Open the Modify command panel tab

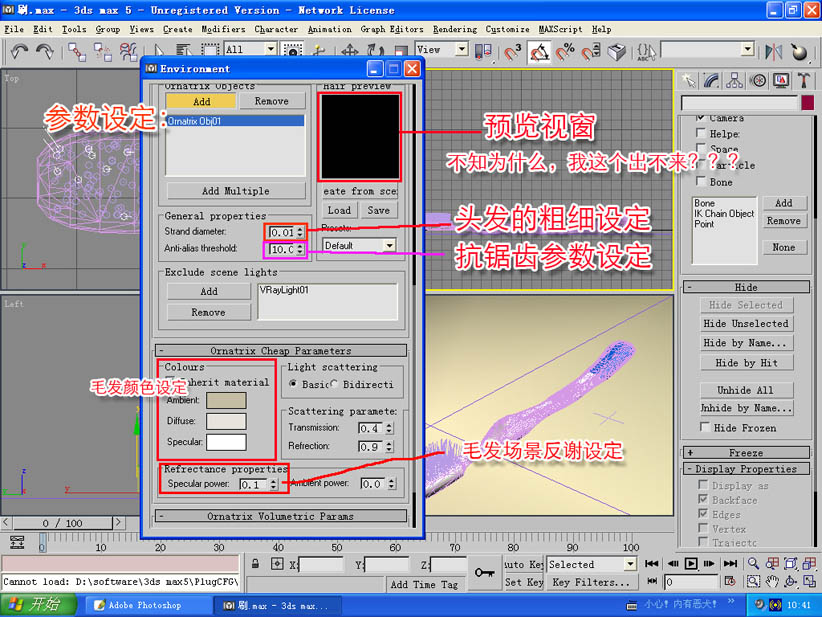coord(711,81)
